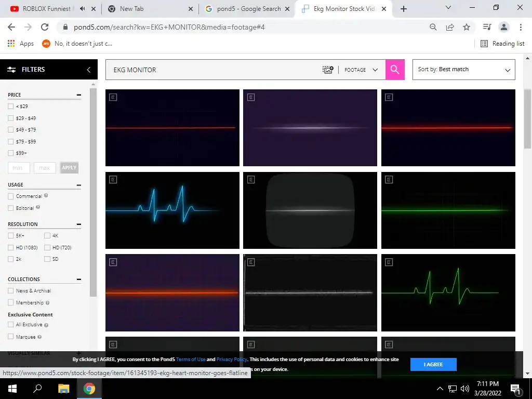Screen dimensions: 532x399
Task: Mute the ROBLOX tab via speaker icon
Action: (x=82, y=9)
